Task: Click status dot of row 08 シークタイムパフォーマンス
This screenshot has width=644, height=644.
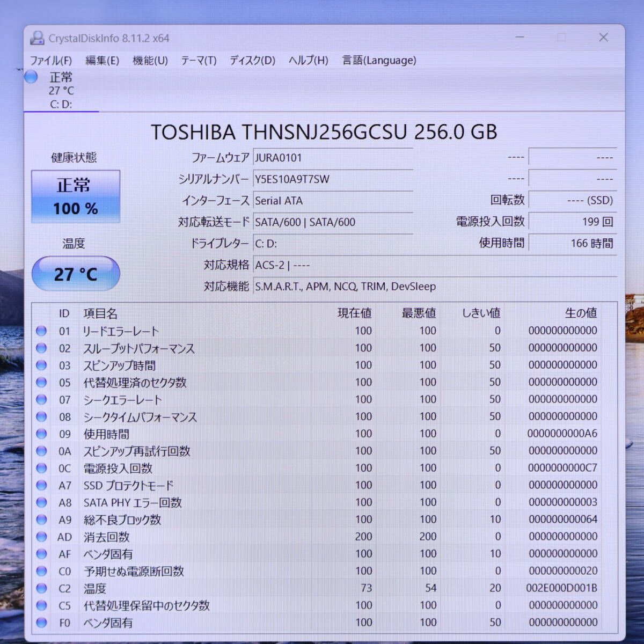Action: coord(41,417)
